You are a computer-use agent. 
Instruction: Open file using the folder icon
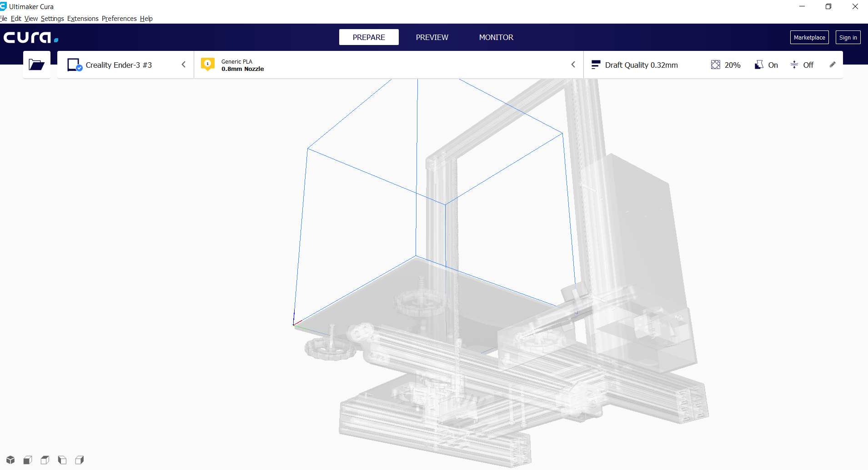pyautogui.click(x=36, y=65)
